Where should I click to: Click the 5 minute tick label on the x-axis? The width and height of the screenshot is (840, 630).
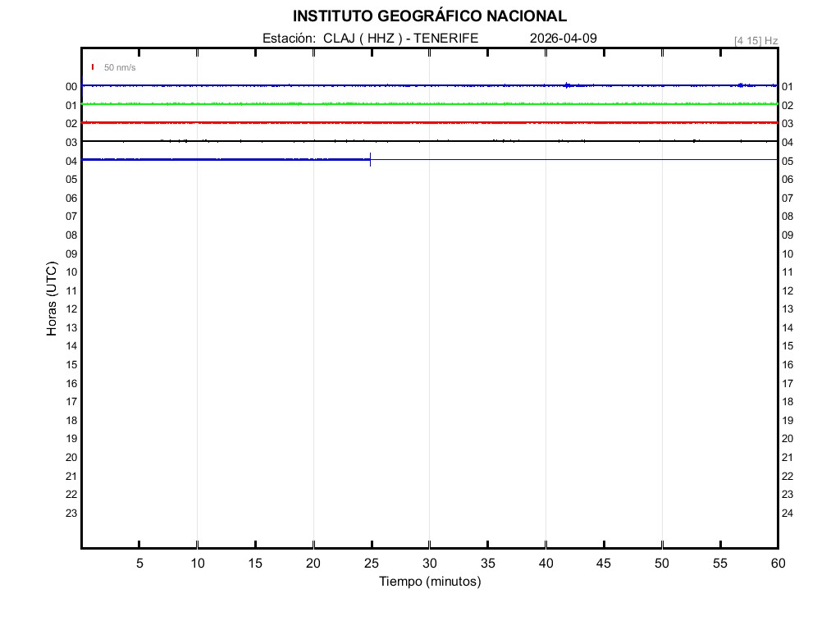point(139,564)
